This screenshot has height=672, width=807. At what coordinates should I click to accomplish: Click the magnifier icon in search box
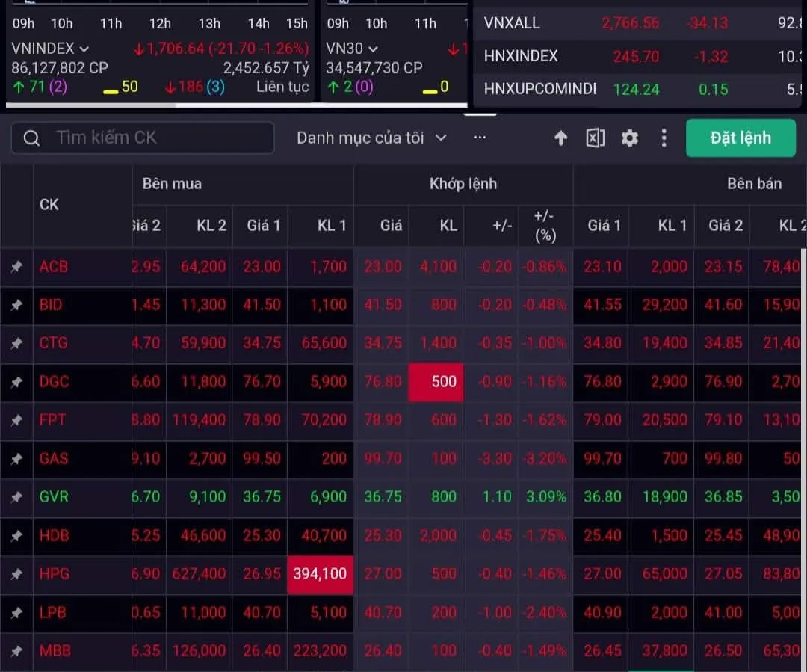[x=31, y=138]
